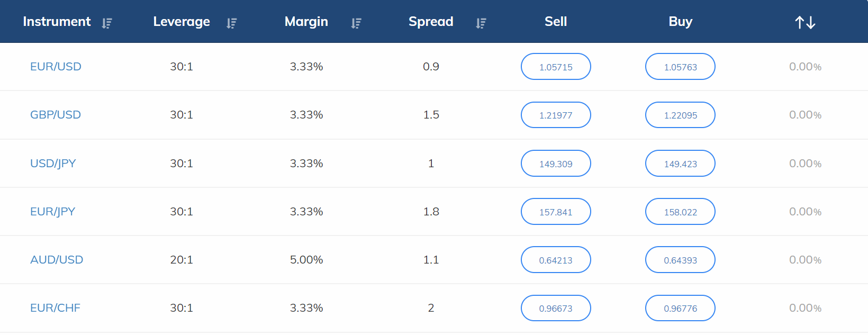This screenshot has height=335, width=868.
Task: Select the AUD/USD instrument link
Action: tap(57, 260)
